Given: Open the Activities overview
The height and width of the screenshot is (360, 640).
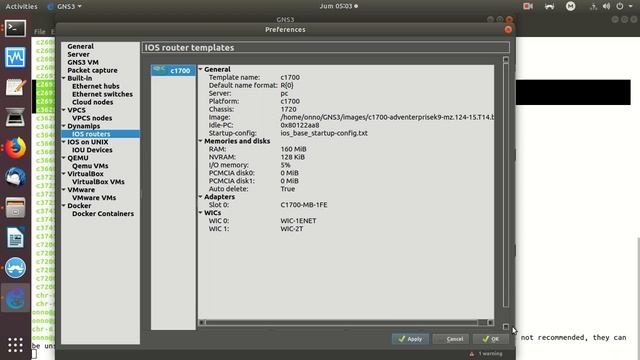Looking at the screenshot, I should click(x=21, y=6).
